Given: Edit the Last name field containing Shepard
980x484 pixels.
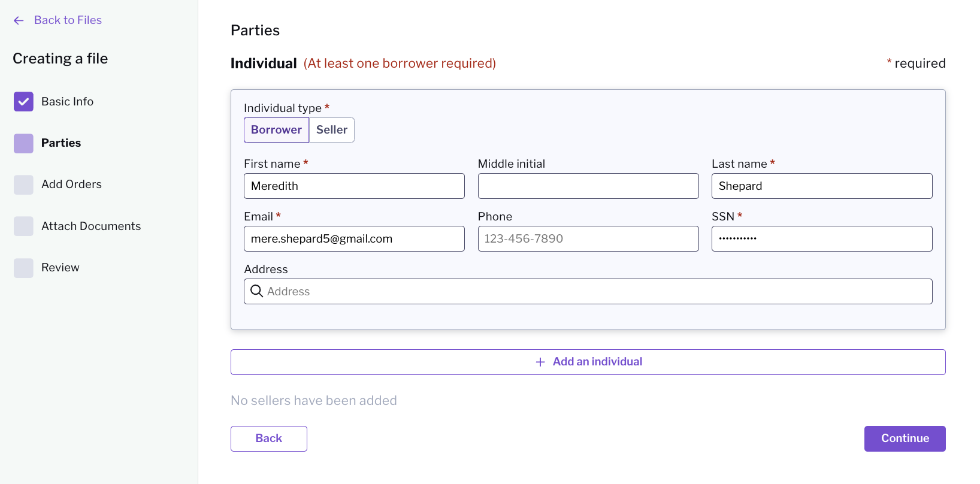Looking at the screenshot, I should [822, 186].
